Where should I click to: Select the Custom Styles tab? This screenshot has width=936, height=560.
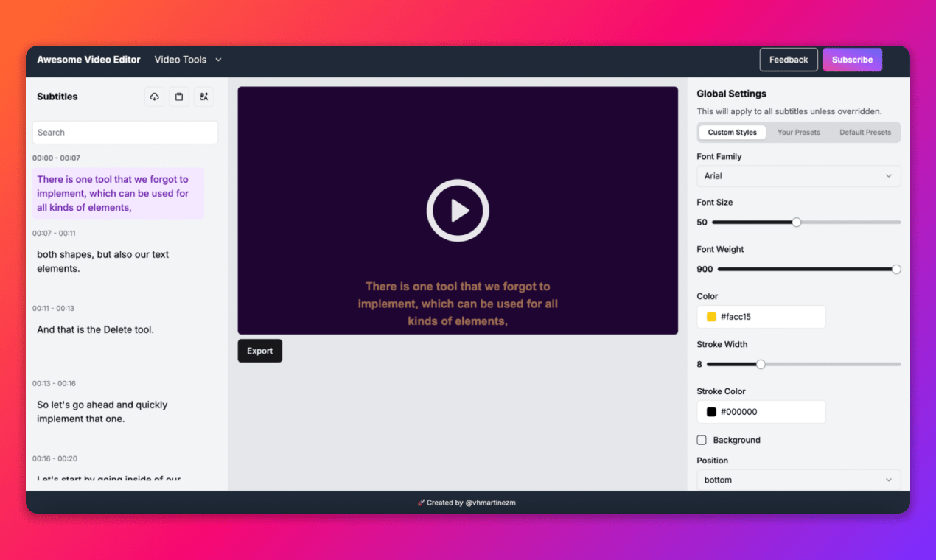click(x=732, y=133)
